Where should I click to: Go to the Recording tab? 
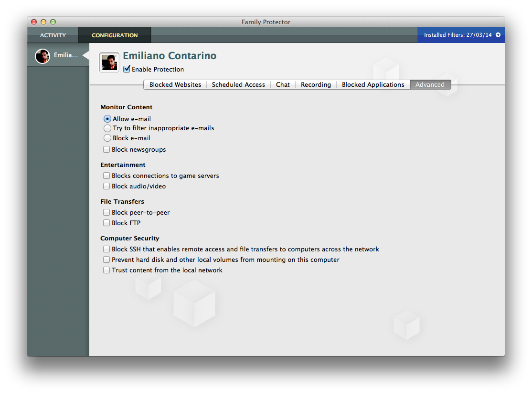point(316,85)
